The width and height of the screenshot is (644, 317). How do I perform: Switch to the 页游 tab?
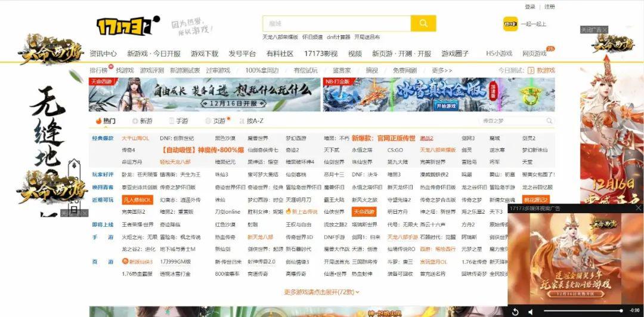216,121
